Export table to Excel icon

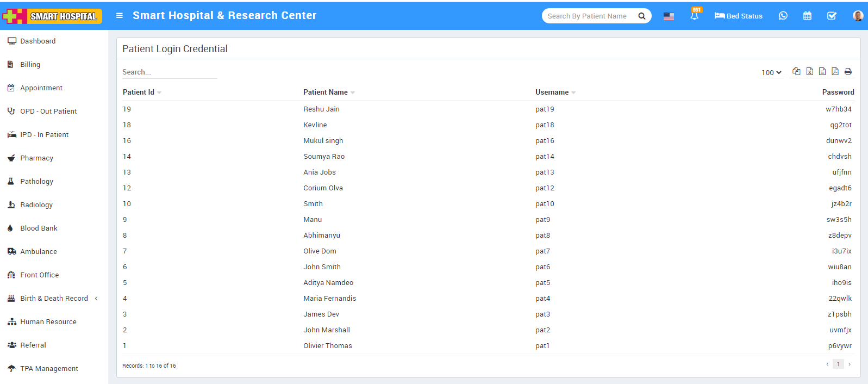pyautogui.click(x=809, y=71)
